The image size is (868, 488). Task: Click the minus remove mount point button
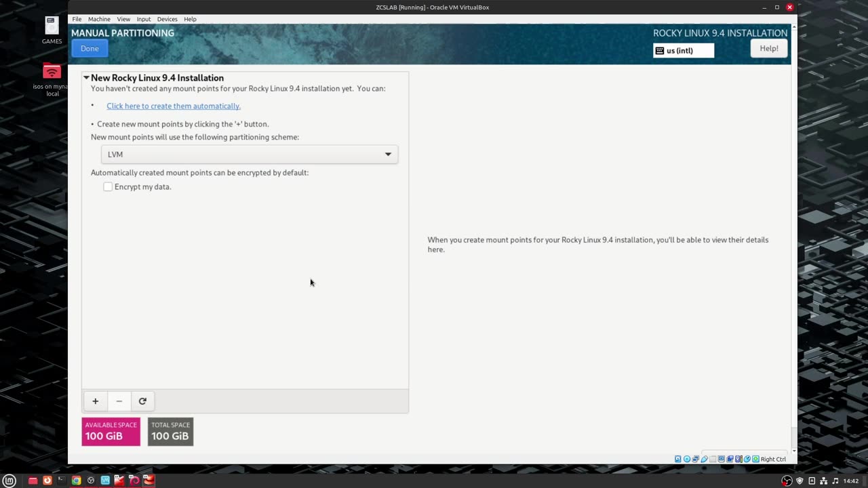(x=119, y=401)
